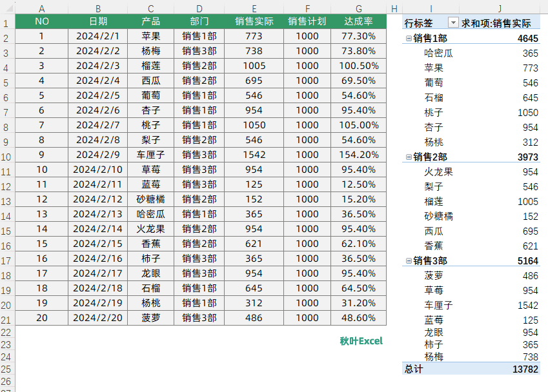Select the product cell 砂糖橘 in column C
The width and height of the screenshot is (548, 392).
150,199
